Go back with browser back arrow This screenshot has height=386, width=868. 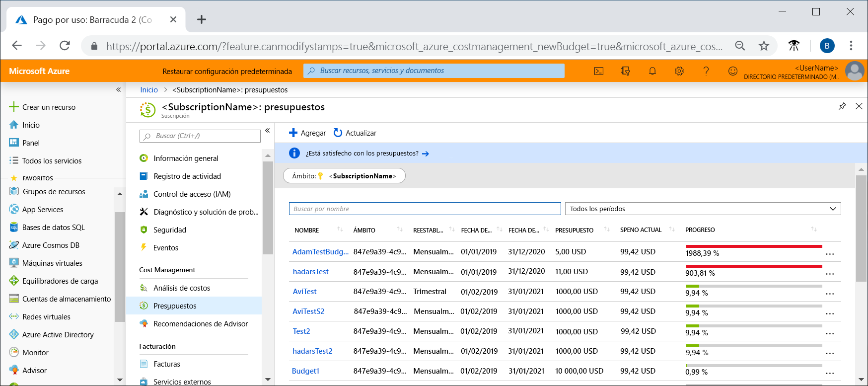(x=17, y=46)
